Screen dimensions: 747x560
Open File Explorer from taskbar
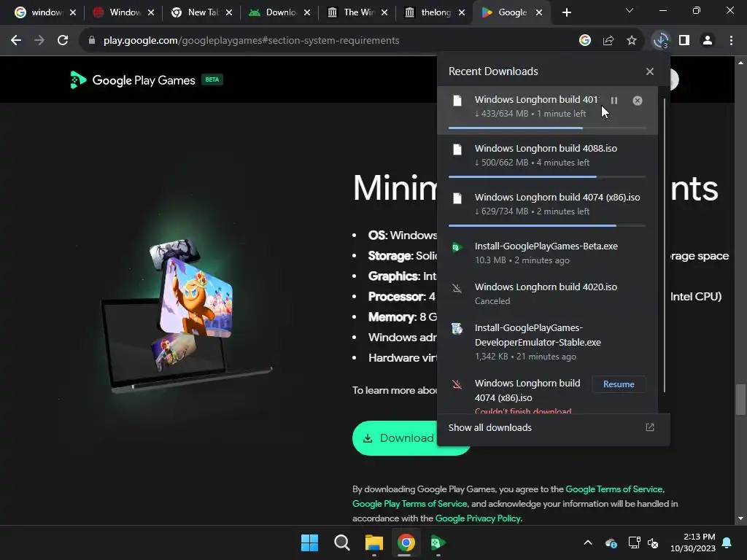pyautogui.click(x=374, y=542)
